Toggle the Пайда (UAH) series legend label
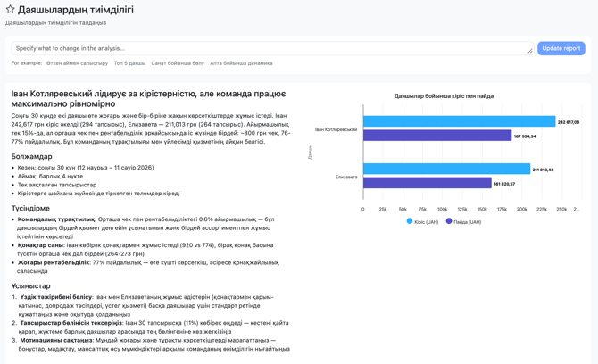This screenshot has width=598, height=364. tap(467, 222)
